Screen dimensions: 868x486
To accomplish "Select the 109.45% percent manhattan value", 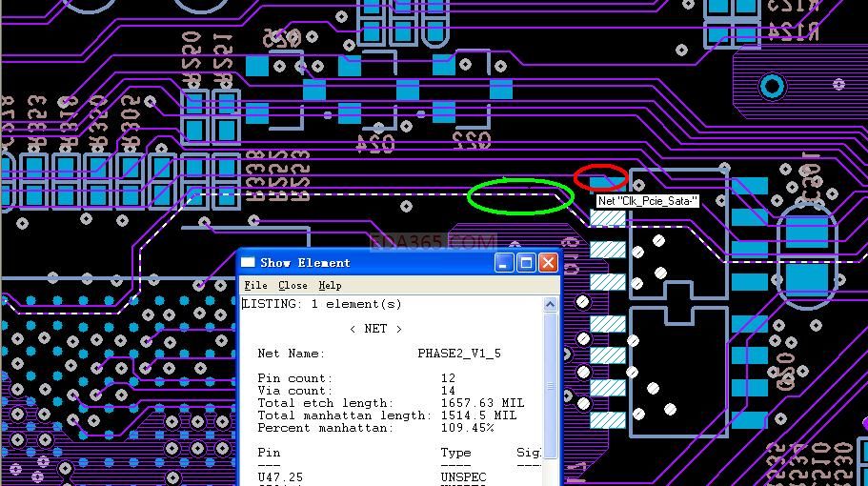I will [467, 428].
